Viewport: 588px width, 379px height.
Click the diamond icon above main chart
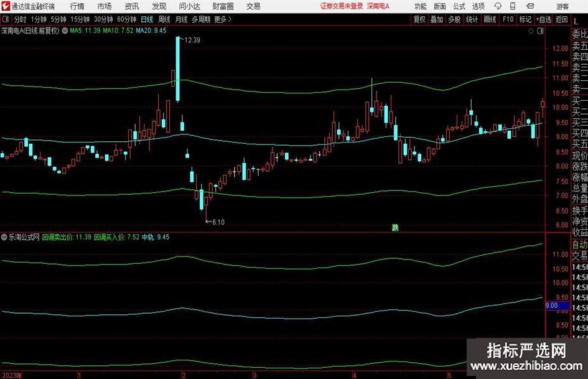tap(531, 31)
